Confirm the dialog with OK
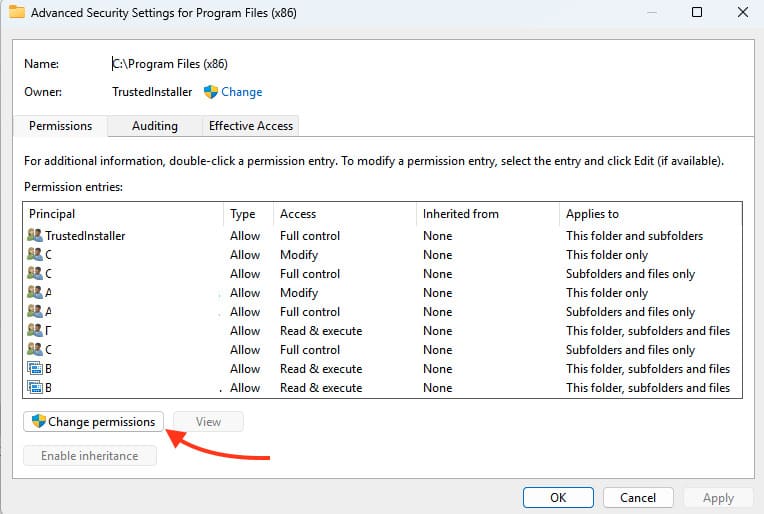The image size is (764, 514). pyautogui.click(x=558, y=497)
